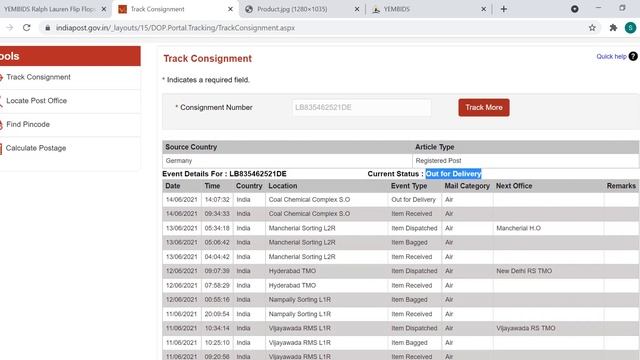Click the Event Details For LB835462521DE text
Viewport: 640px width, 360px height.
pos(224,174)
